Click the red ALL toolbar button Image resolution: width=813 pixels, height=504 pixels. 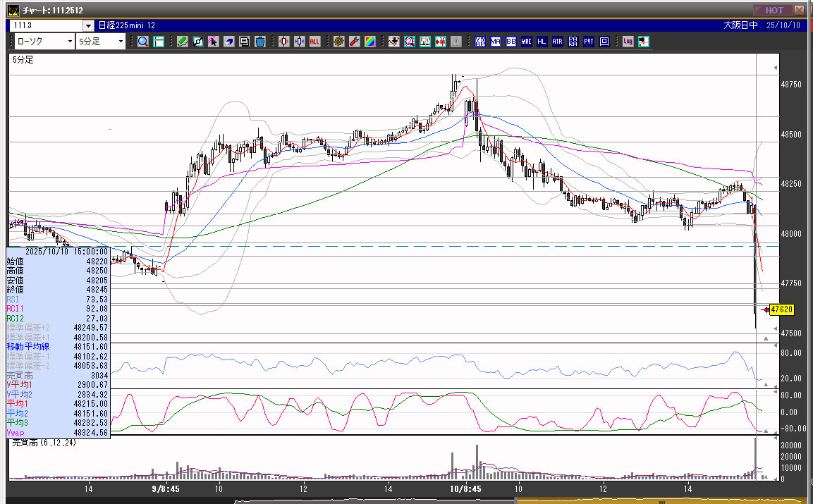[314, 42]
